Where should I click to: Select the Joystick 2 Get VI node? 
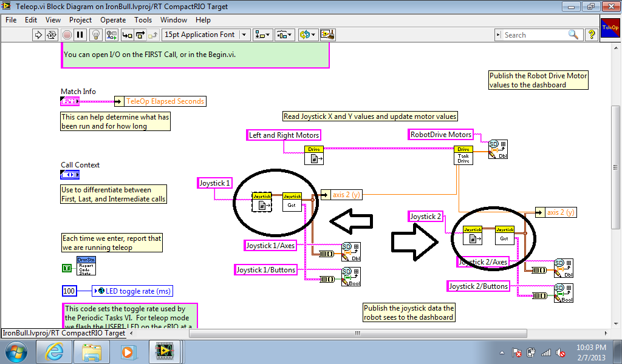[505, 235]
